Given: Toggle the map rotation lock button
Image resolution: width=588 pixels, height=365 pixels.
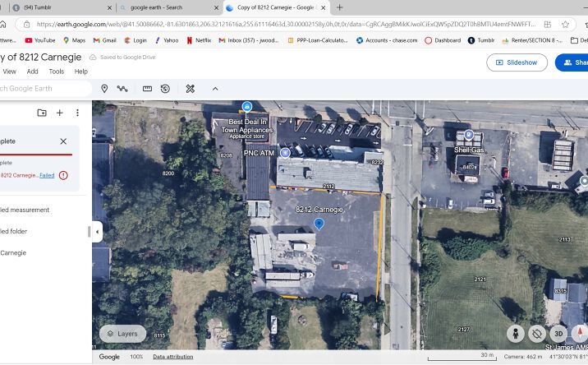Looking at the screenshot, I should (536, 334).
